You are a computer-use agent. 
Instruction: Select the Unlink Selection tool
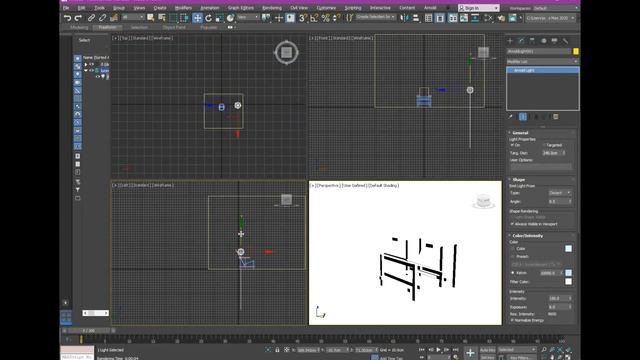tap(102, 18)
